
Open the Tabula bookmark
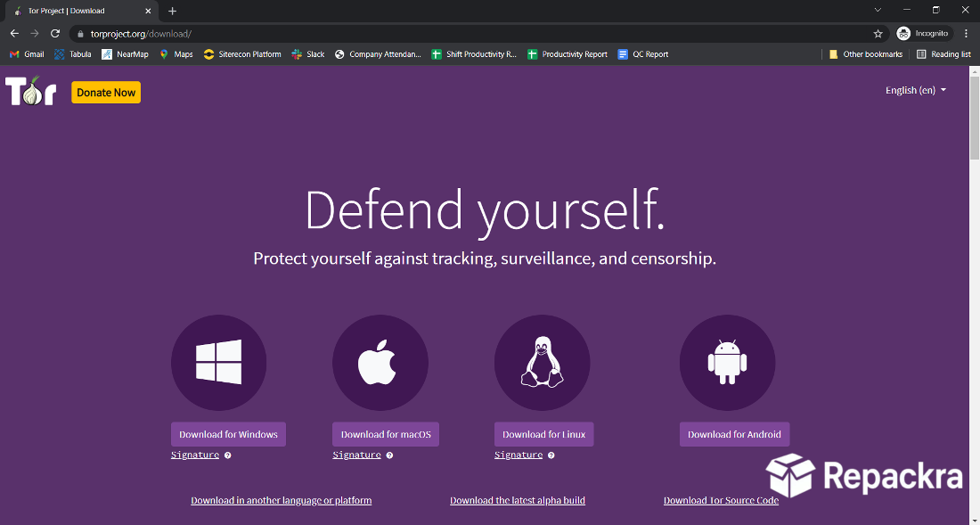[x=72, y=54]
